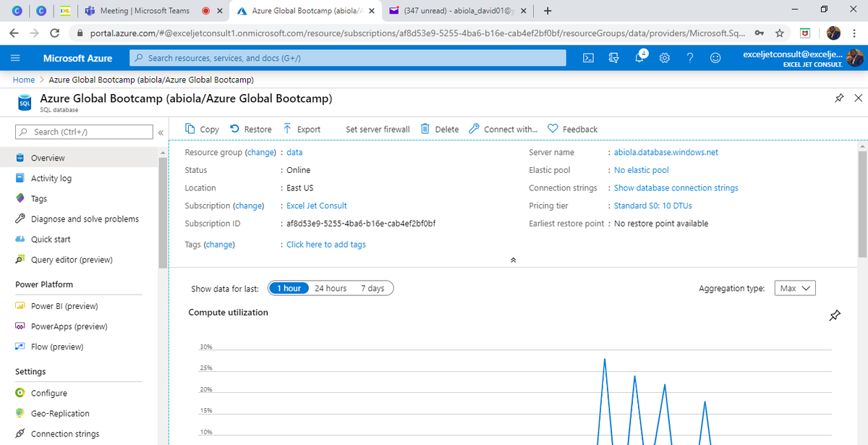Change the resource group
Image resolution: width=868 pixels, height=445 pixels.
point(260,152)
